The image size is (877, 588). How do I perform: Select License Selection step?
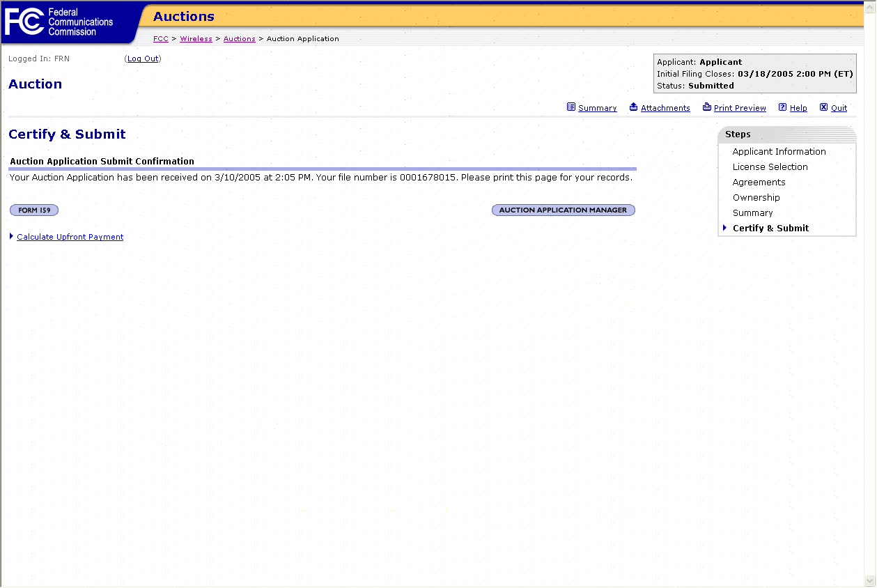(x=770, y=167)
